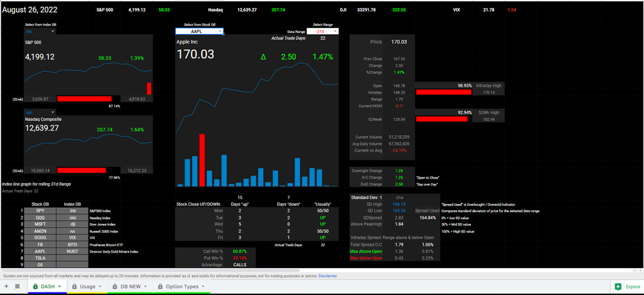This screenshot has width=644, height=295.
Task: Click the Explore star icon
Action: coord(618,287)
